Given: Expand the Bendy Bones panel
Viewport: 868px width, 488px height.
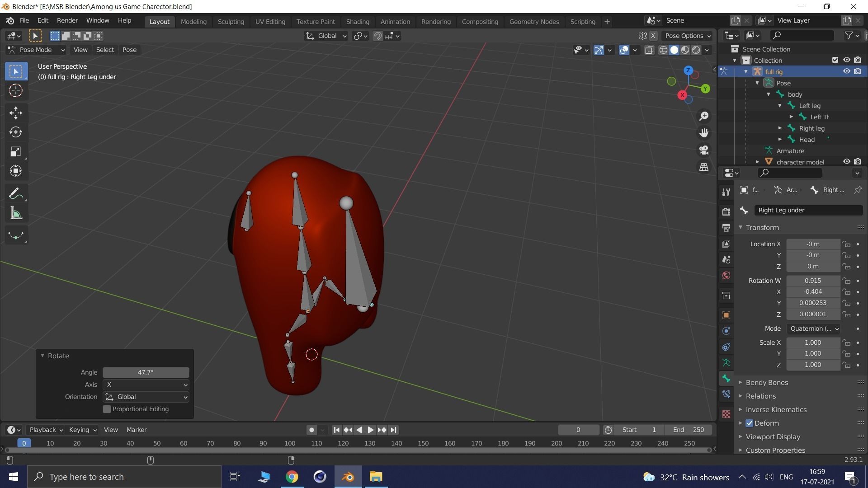Looking at the screenshot, I should [x=767, y=382].
